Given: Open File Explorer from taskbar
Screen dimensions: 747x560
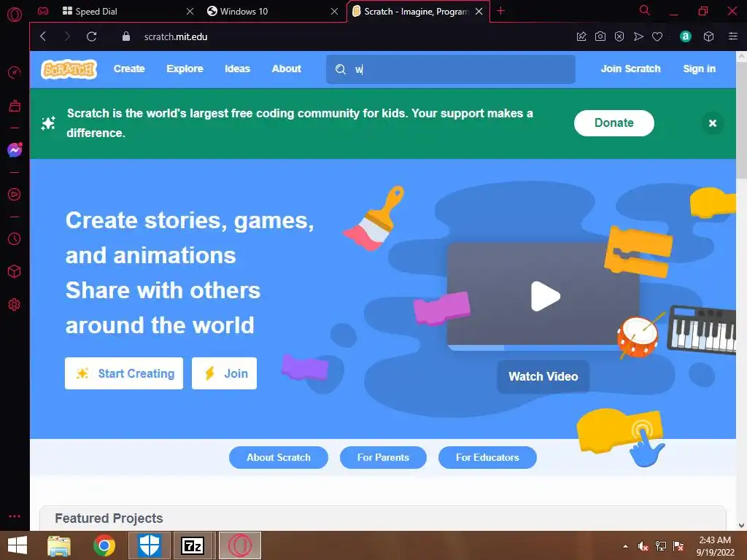Looking at the screenshot, I should [x=60, y=545].
